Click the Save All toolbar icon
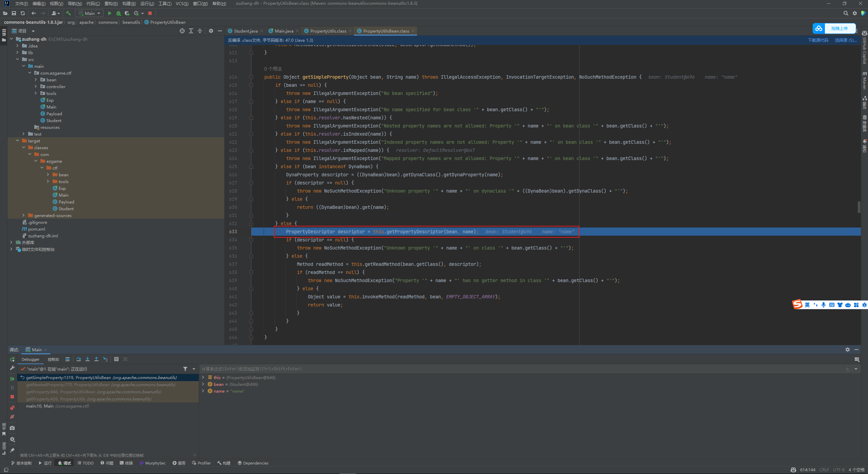 point(14,13)
